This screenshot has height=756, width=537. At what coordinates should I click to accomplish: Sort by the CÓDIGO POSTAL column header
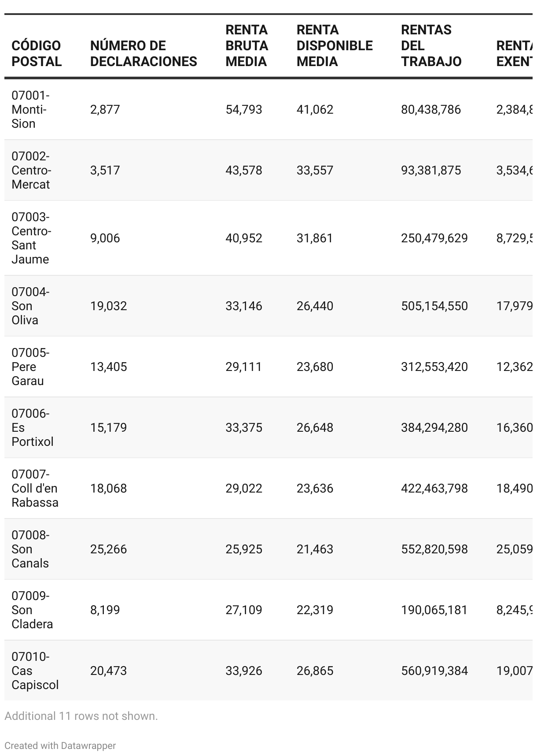coord(37,53)
